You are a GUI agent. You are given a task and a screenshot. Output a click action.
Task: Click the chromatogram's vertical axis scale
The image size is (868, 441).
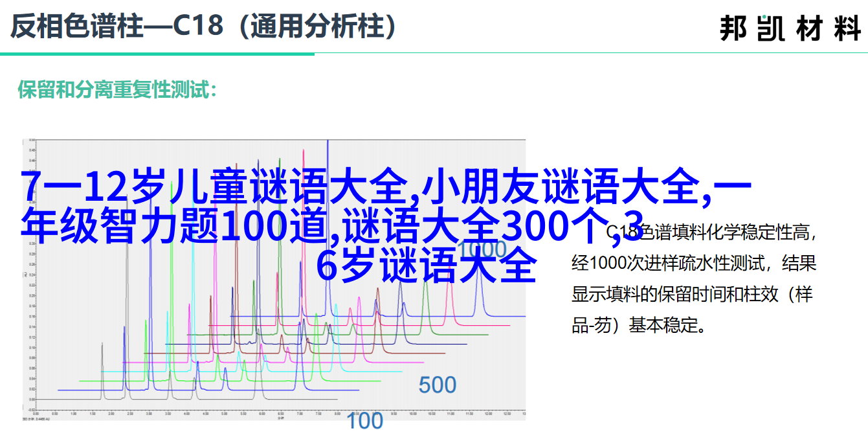click(29, 278)
